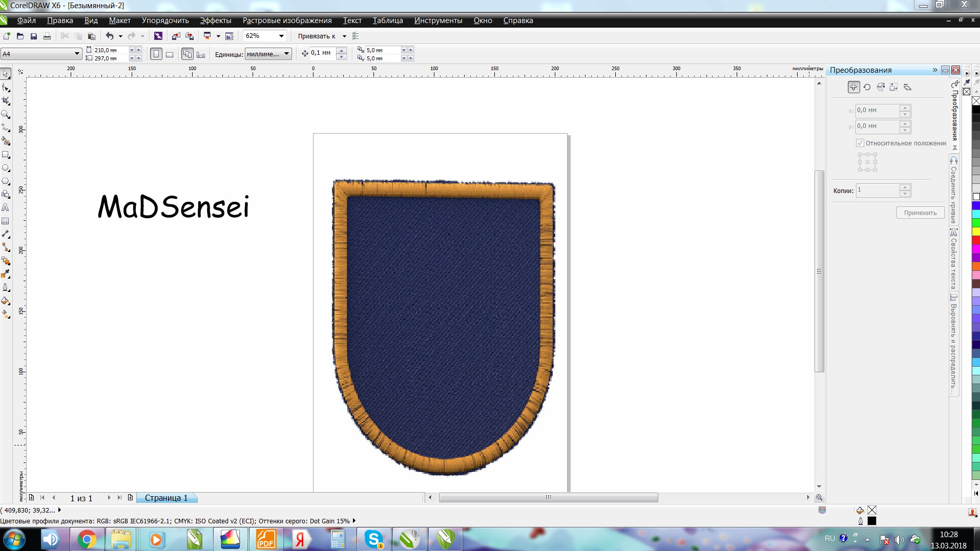Click the Copies (Копии) input field
Image resolution: width=980 pixels, height=551 pixels.
[878, 190]
